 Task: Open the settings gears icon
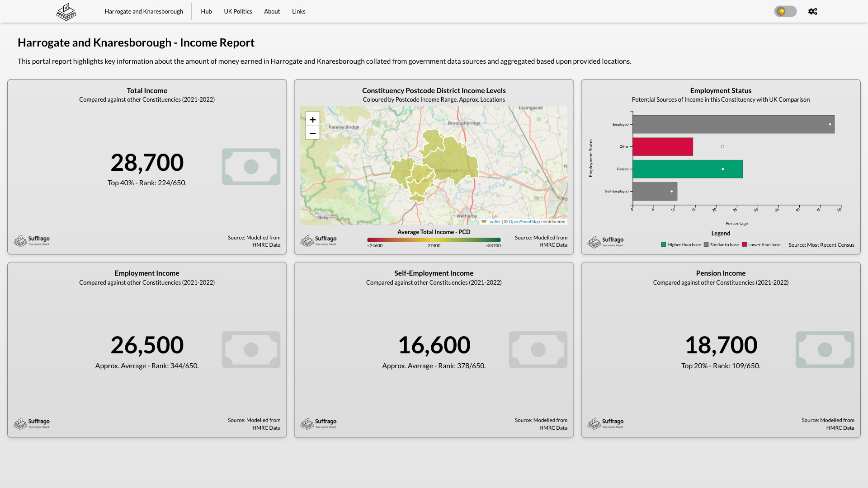pyautogui.click(x=812, y=11)
